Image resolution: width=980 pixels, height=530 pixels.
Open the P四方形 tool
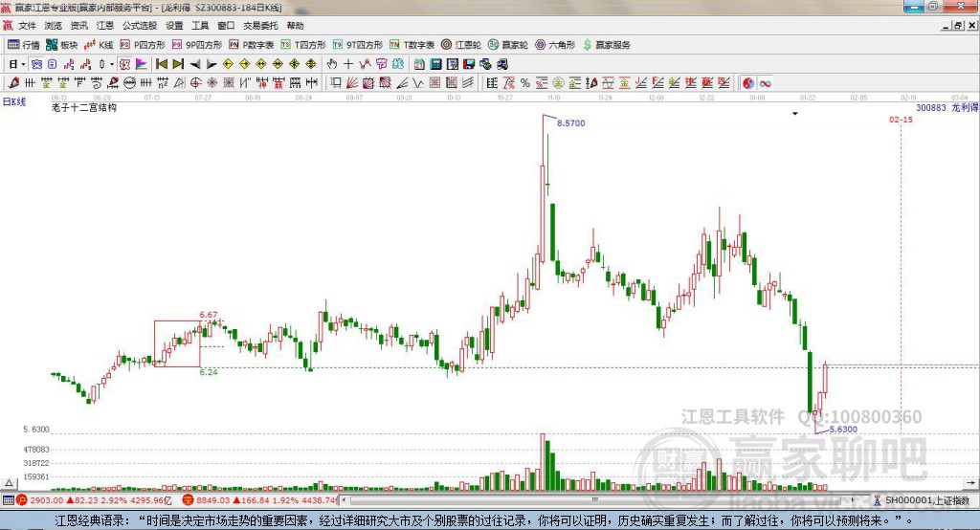point(143,45)
